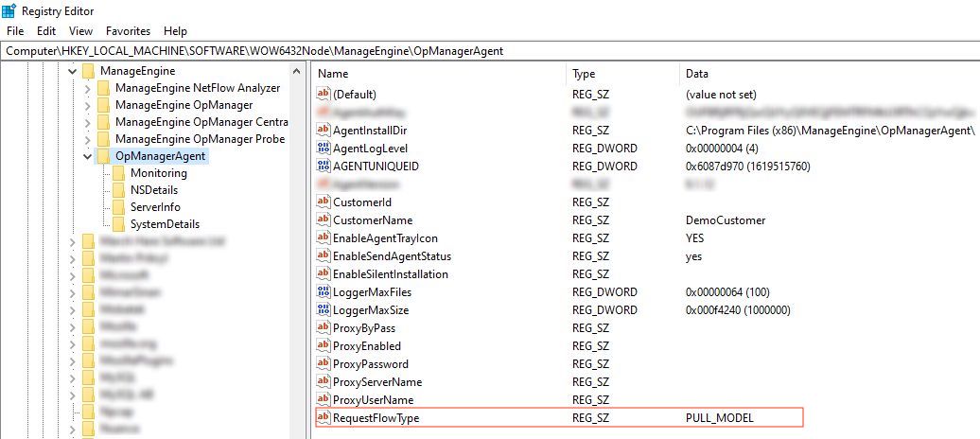Open the Favorites menu
Screen dimensions: 980x439
coord(128,30)
